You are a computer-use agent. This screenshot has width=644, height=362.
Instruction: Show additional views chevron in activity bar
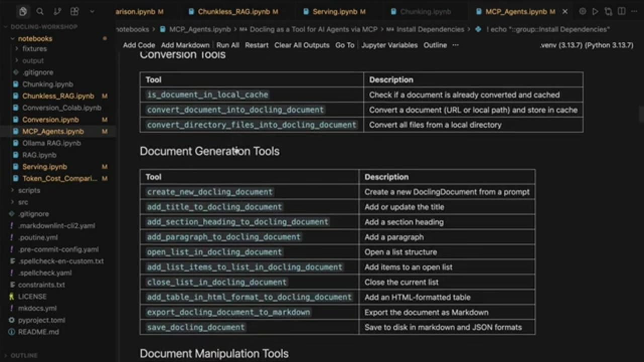click(92, 11)
